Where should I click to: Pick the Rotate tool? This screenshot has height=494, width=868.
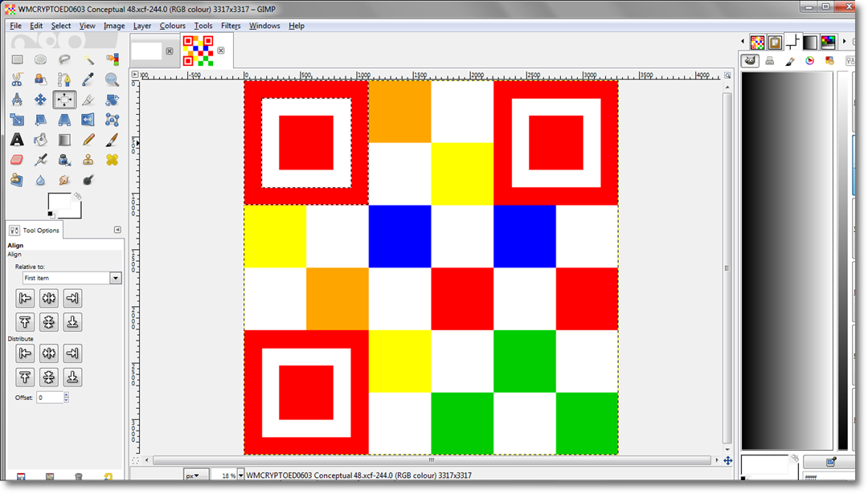112,100
